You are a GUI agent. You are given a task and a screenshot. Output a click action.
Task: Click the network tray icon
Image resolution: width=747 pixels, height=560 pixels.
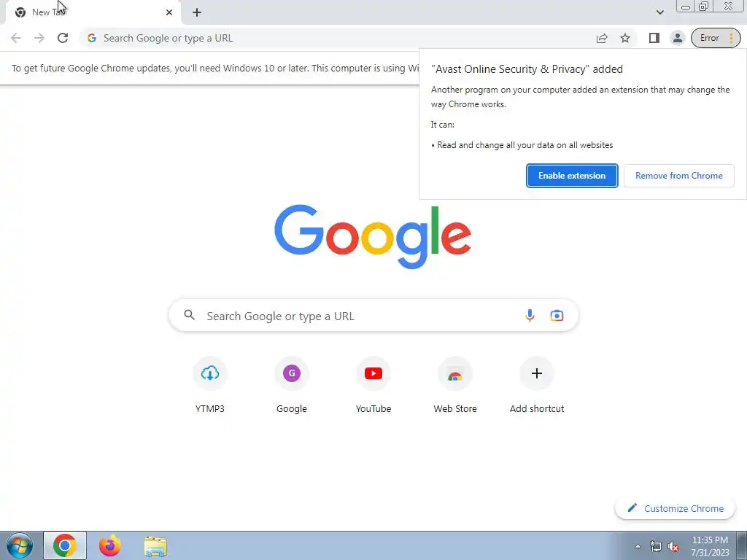[x=656, y=546]
